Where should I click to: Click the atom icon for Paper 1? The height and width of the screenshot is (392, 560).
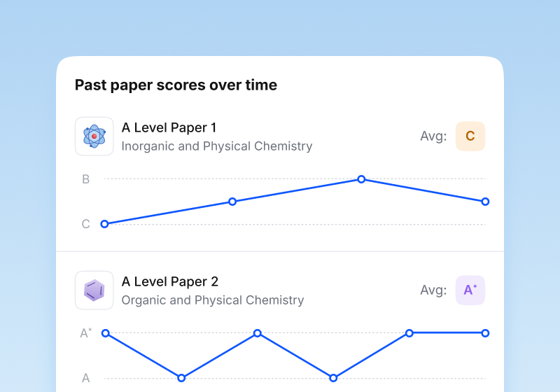pos(94,136)
